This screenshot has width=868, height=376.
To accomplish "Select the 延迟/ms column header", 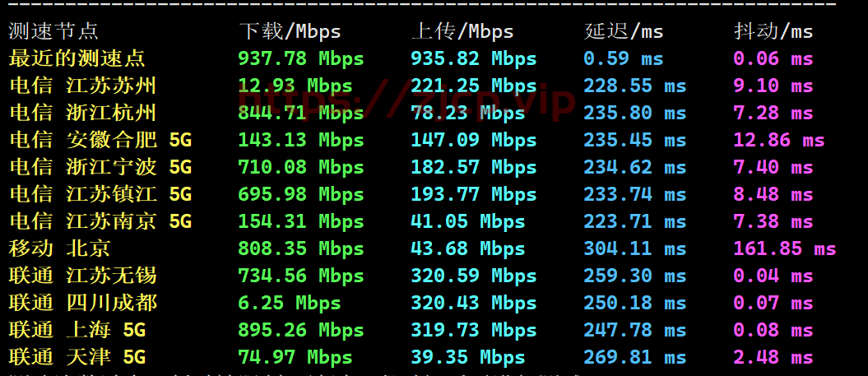I will (x=624, y=31).
